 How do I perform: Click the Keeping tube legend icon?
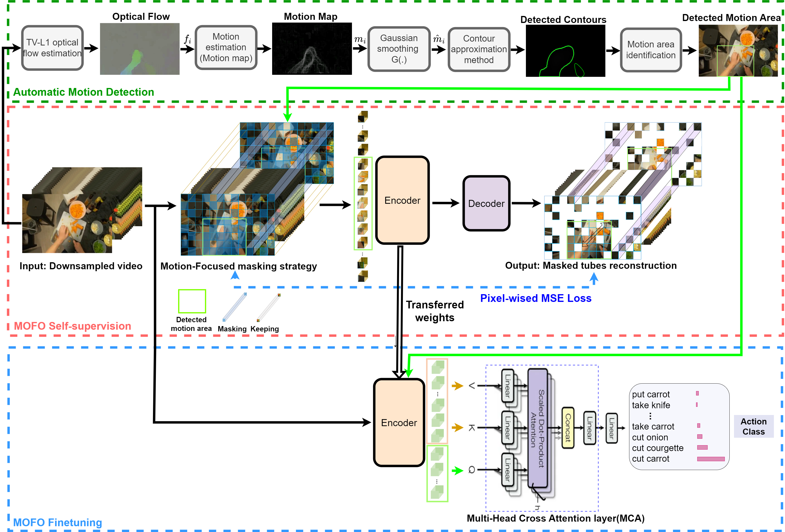click(269, 307)
